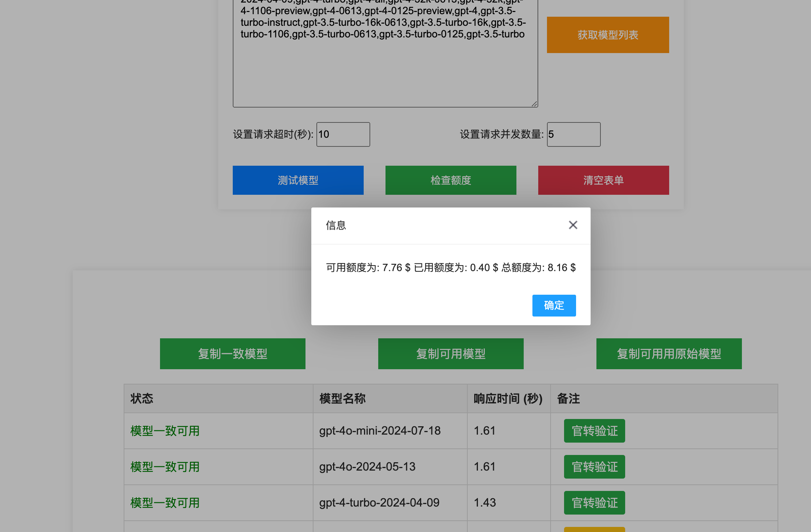Click 官转验证 for gpt-4o-2024-05-13
The image size is (811, 532).
[594, 467]
